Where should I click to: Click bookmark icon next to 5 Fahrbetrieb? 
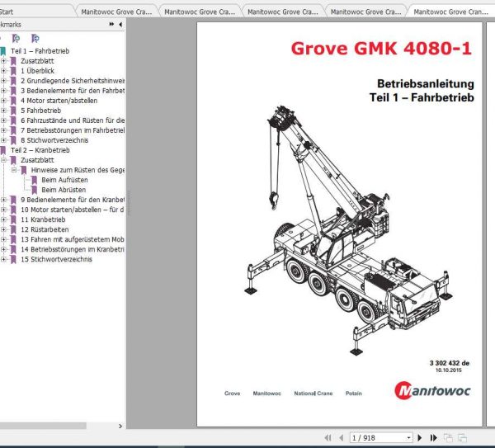(x=13, y=111)
